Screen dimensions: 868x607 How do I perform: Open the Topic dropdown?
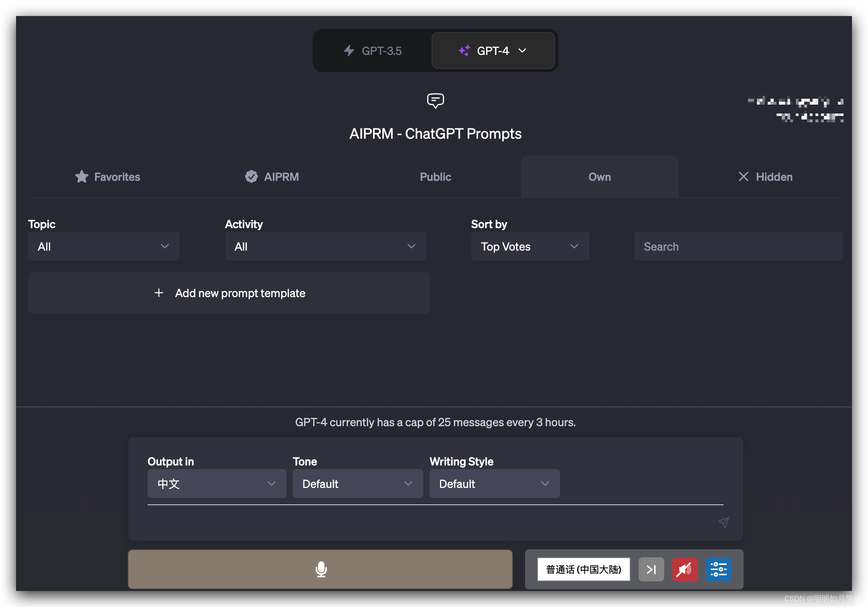point(104,246)
